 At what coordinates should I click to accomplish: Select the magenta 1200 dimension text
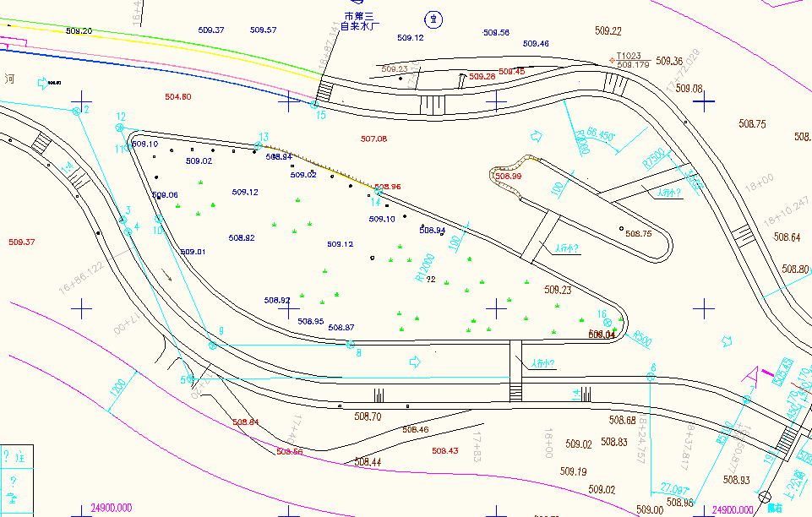coord(117,390)
